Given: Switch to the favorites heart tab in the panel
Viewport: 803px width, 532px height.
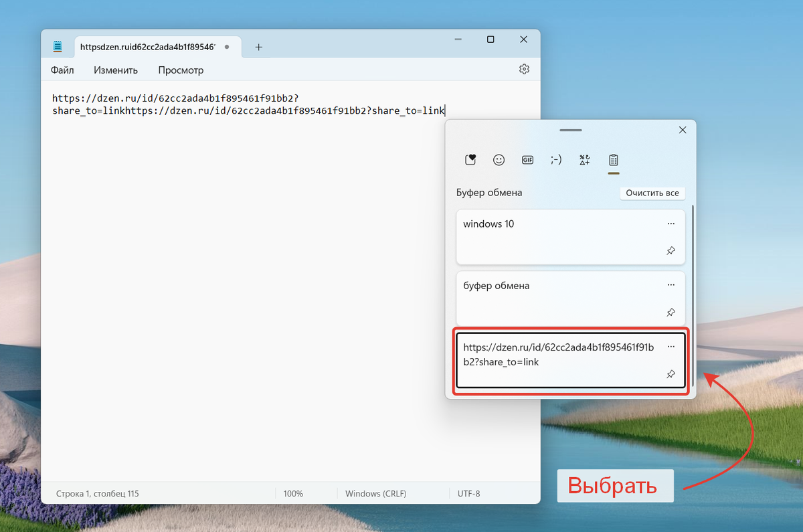Looking at the screenshot, I should pos(470,160).
